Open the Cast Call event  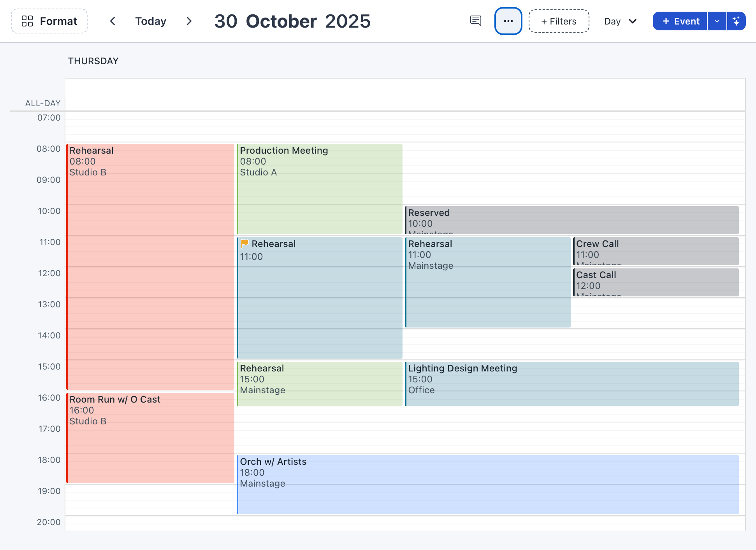pos(656,282)
